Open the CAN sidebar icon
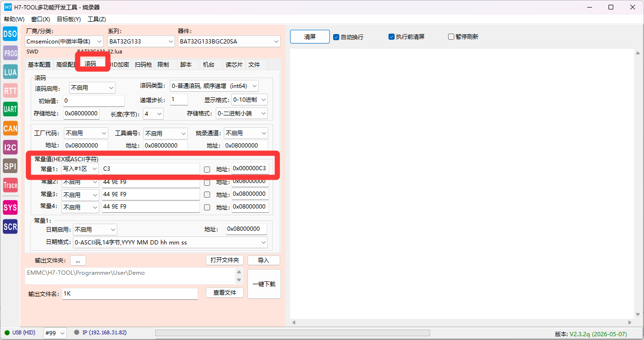The width and height of the screenshot is (644, 340). [10, 128]
